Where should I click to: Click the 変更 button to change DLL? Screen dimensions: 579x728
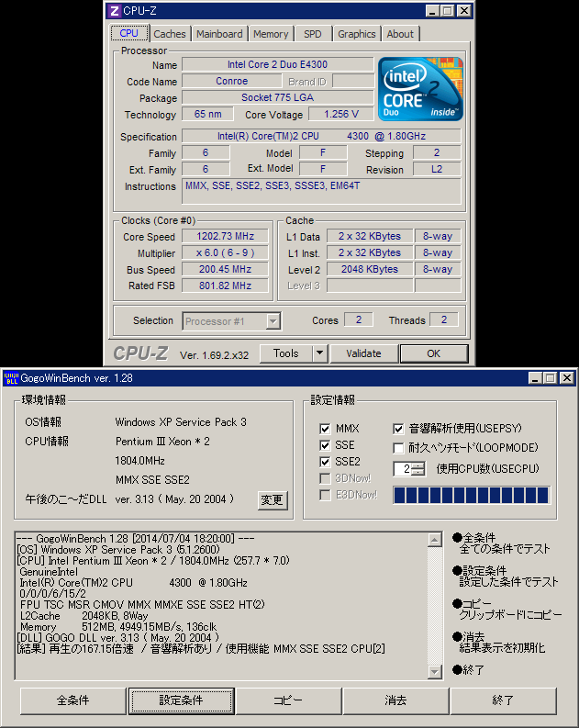click(x=273, y=500)
